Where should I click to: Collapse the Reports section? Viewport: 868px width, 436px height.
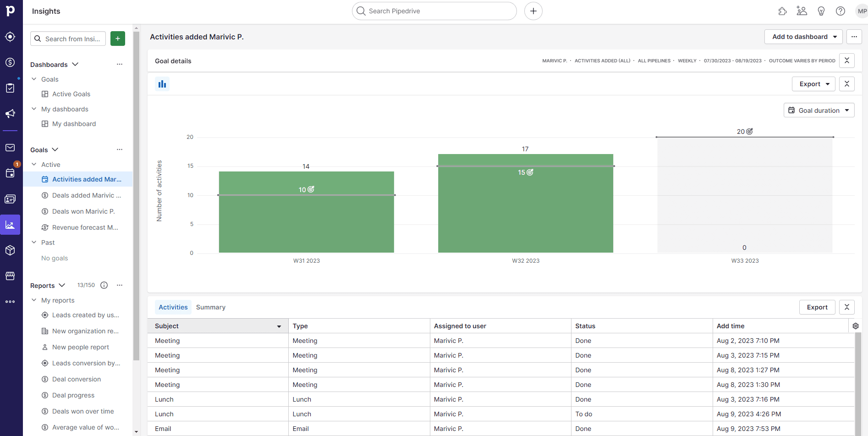(62, 285)
